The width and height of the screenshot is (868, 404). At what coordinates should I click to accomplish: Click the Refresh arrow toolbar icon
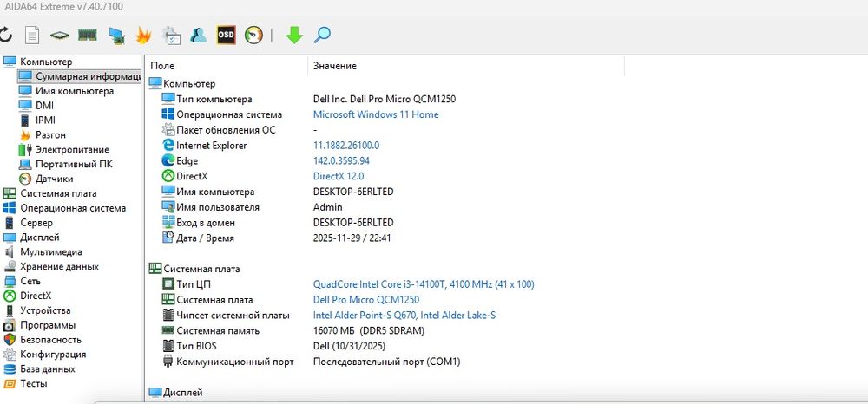(5, 35)
